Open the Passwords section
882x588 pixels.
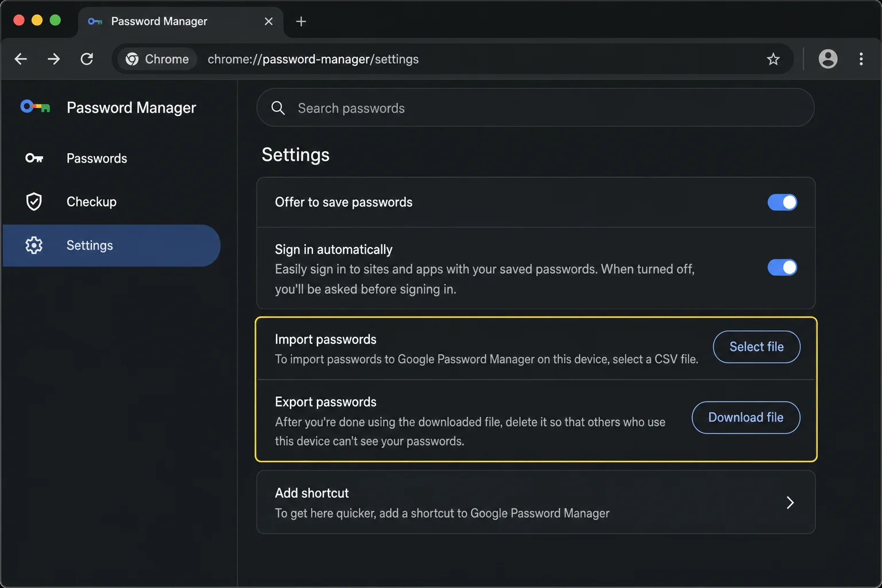(111, 158)
